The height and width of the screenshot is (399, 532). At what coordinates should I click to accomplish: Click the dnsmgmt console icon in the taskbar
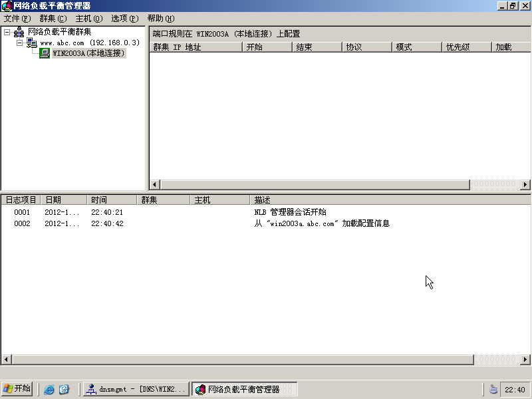pos(90,388)
